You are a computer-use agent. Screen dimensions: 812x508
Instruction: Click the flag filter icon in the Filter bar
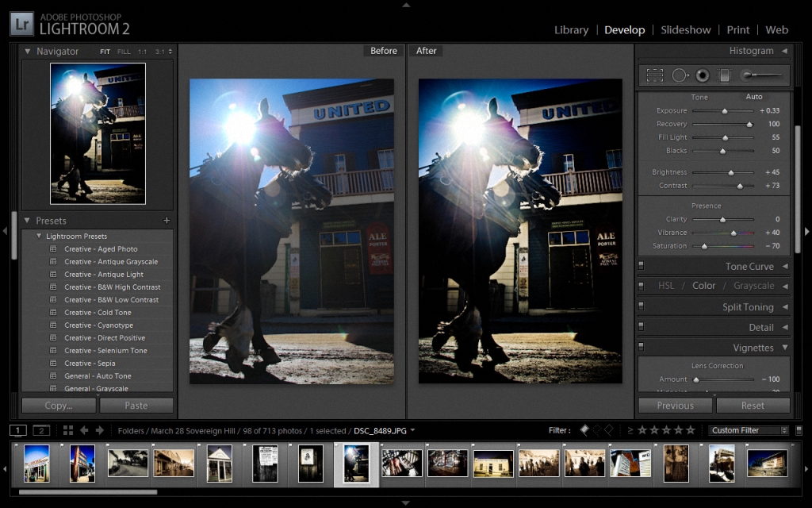[x=584, y=430]
